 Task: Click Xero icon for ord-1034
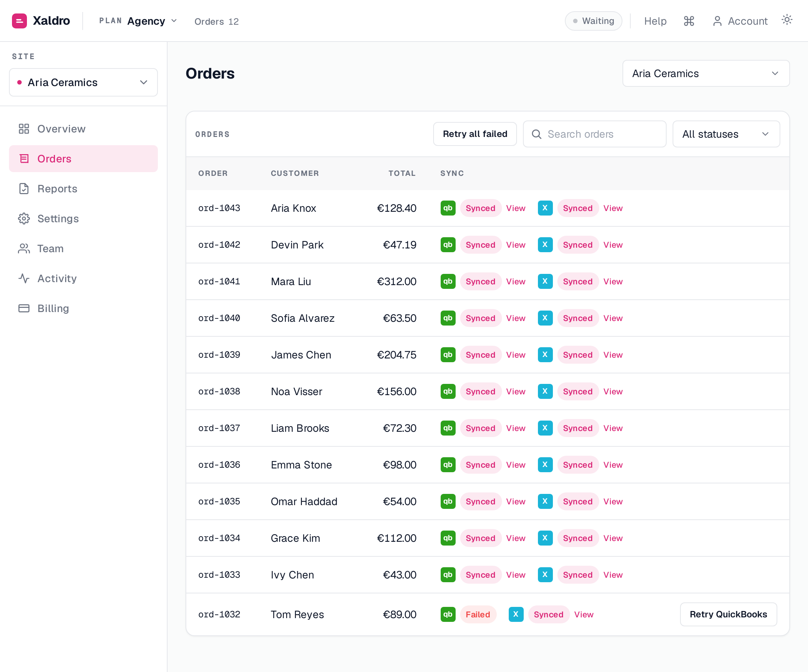point(545,538)
